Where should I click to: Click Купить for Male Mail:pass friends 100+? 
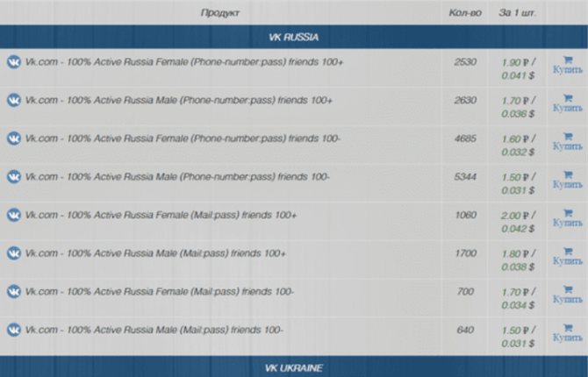pyautogui.click(x=568, y=261)
